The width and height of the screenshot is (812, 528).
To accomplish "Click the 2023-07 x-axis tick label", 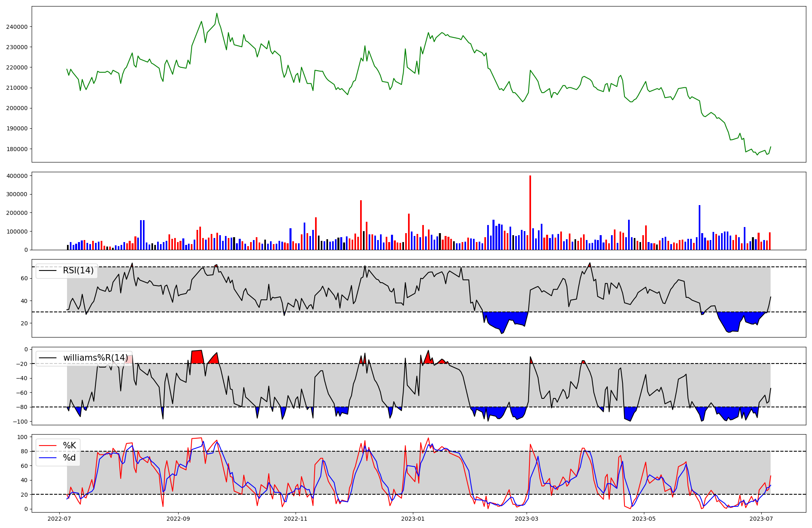I will [x=761, y=519].
